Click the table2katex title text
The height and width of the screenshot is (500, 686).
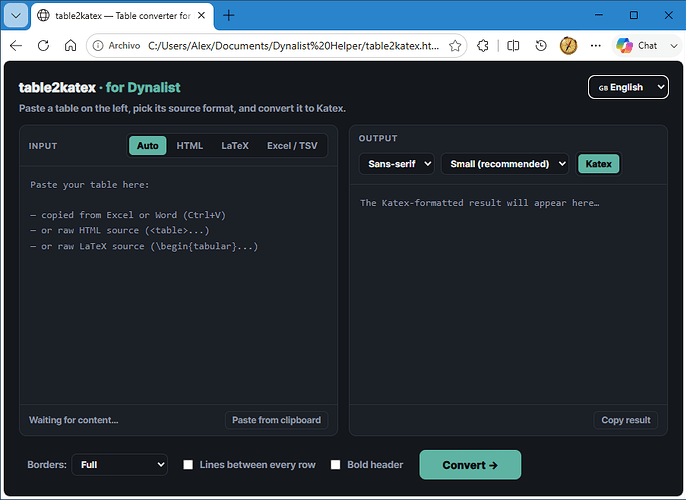(x=57, y=87)
